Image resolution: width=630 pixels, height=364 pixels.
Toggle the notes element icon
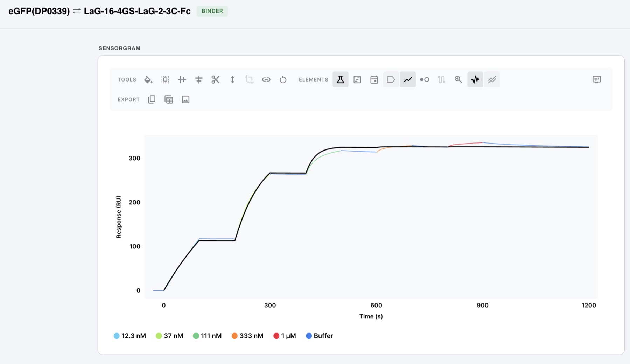tap(357, 79)
